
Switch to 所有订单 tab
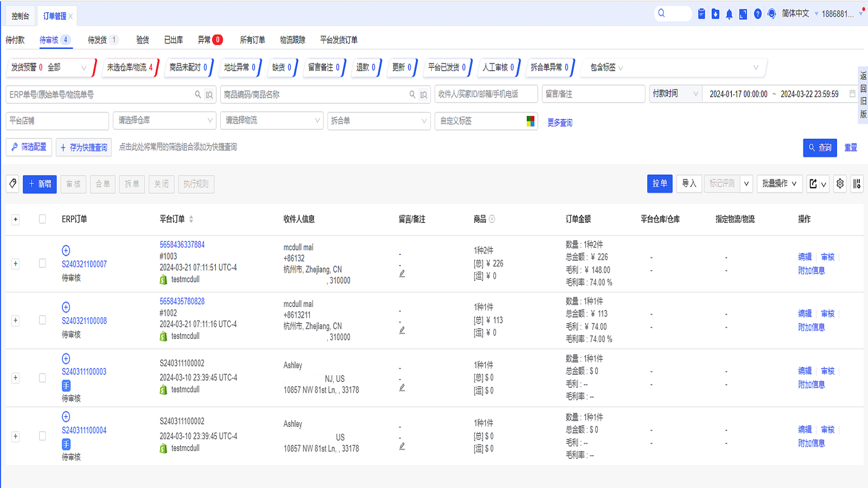253,40
